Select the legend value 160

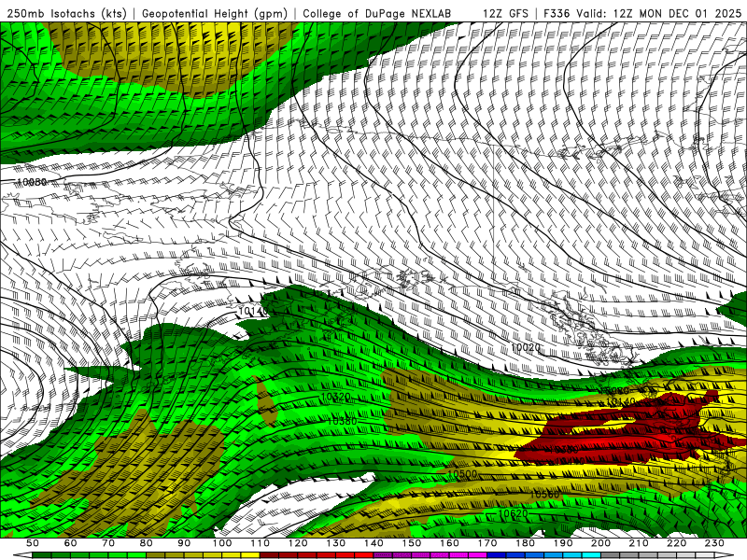point(449,543)
